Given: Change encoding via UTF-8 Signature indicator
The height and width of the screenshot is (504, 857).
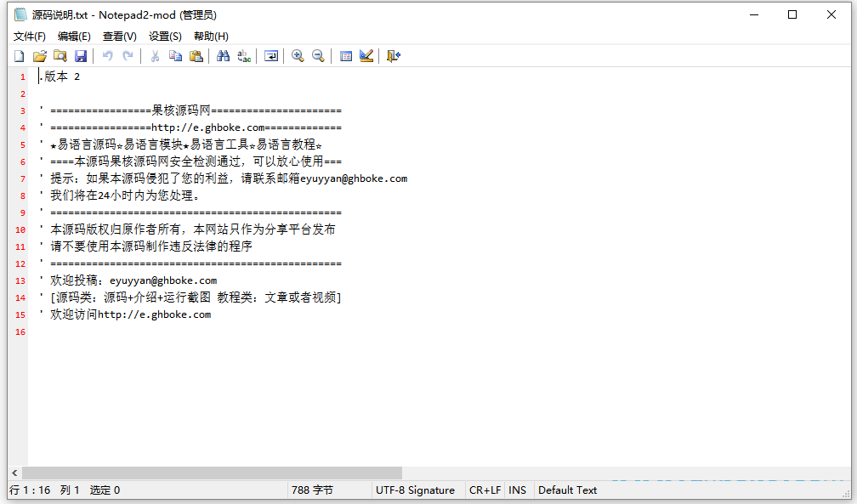Looking at the screenshot, I should pyautogui.click(x=416, y=490).
